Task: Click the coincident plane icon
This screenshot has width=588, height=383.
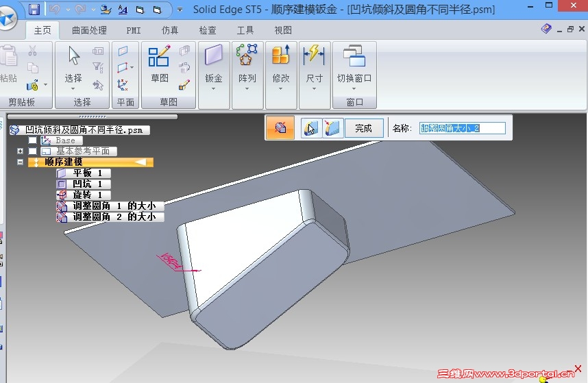Action: 123,51
